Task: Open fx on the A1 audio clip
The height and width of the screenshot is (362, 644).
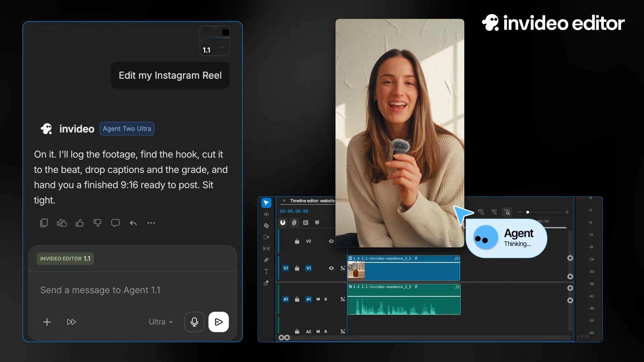Action: 457,287
